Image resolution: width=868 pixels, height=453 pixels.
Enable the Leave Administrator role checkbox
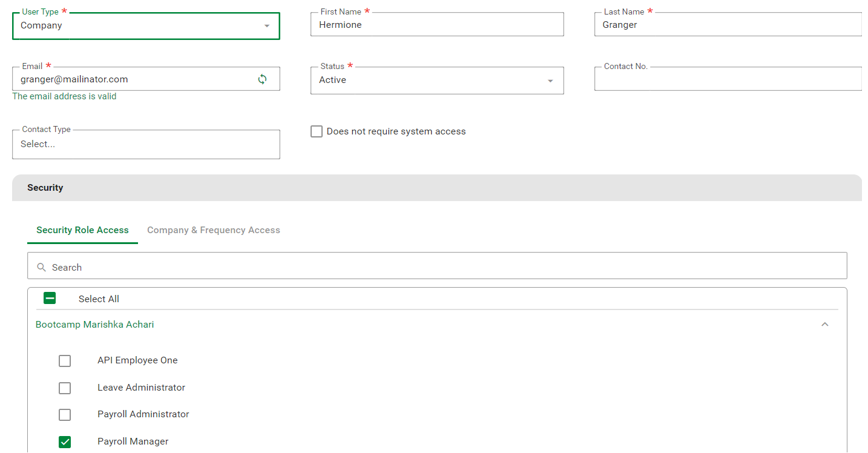click(65, 388)
